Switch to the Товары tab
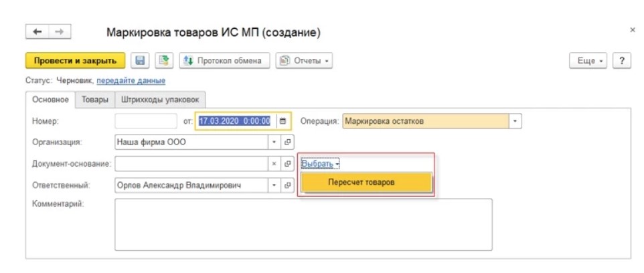Screen dimensions: 644x273 click(94, 100)
